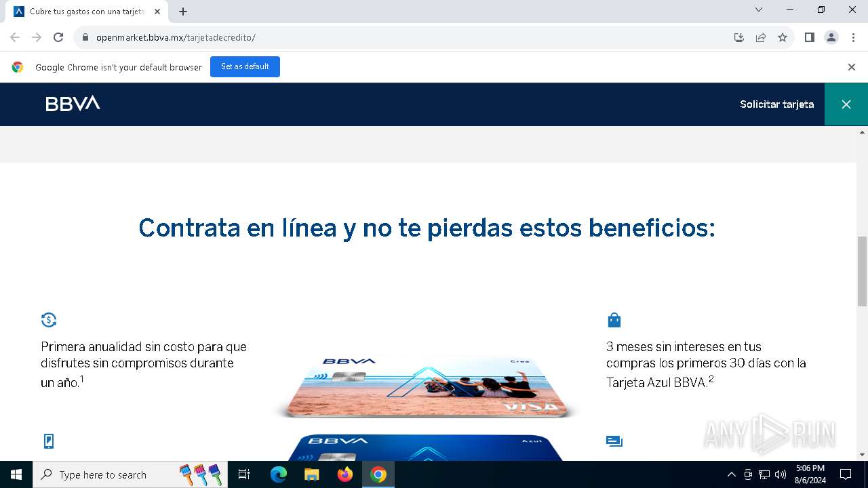The image size is (868, 488).
Task: Select the beach-themed BBVA Visa card image
Action: point(426,386)
